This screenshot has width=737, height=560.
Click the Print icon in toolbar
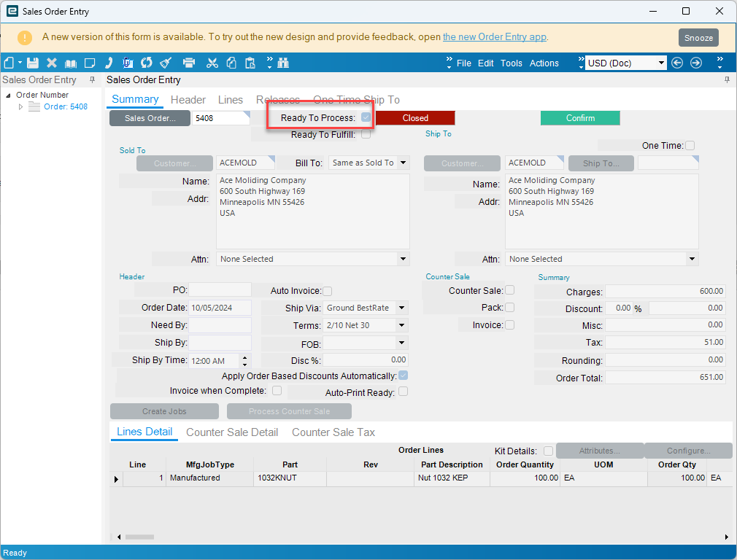click(x=189, y=63)
